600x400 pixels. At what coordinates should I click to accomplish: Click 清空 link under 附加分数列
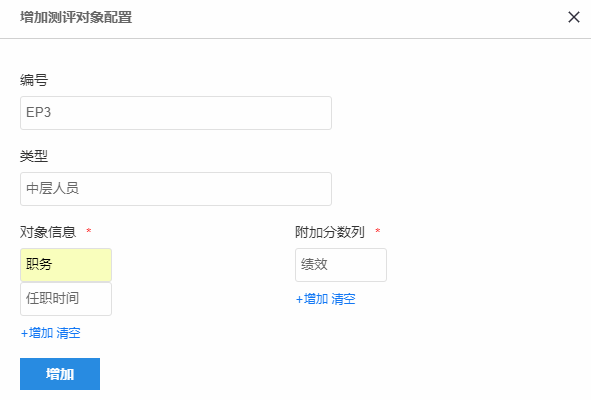pyautogui.click(x=343, y=299)
